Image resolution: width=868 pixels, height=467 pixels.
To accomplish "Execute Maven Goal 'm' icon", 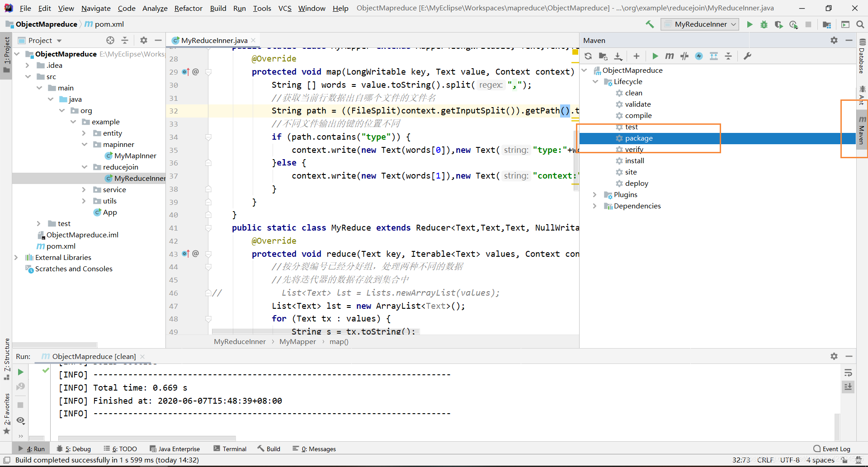I will (670, 56).
